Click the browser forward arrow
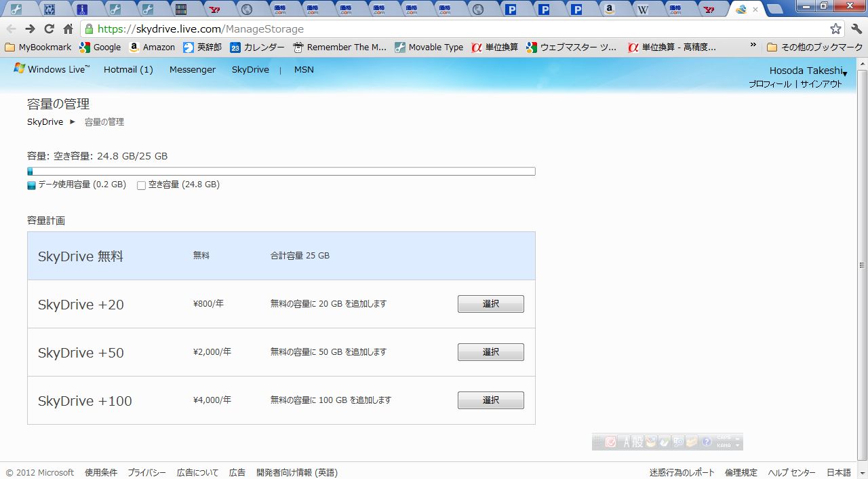This screenshot has width=868, height=479. pos(30,28)
